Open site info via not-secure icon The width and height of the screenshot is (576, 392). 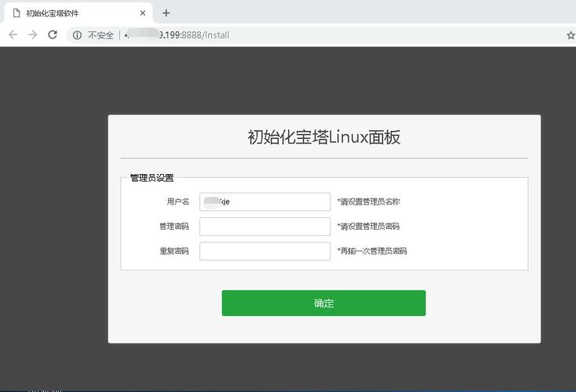(77, 35)
